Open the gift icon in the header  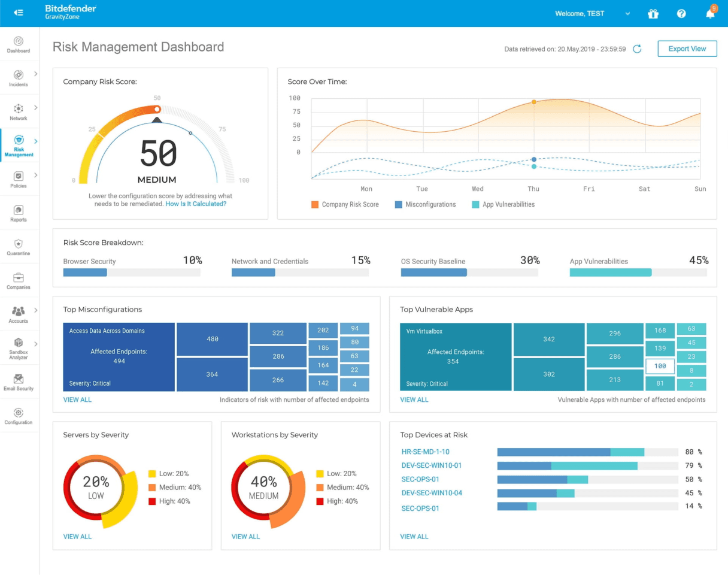tap(653, 13)
